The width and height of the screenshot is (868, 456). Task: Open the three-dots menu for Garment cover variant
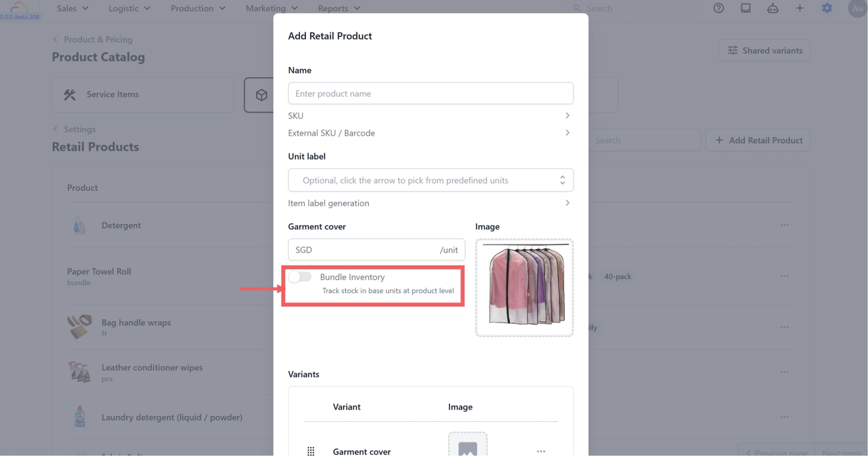coord(541,451)
